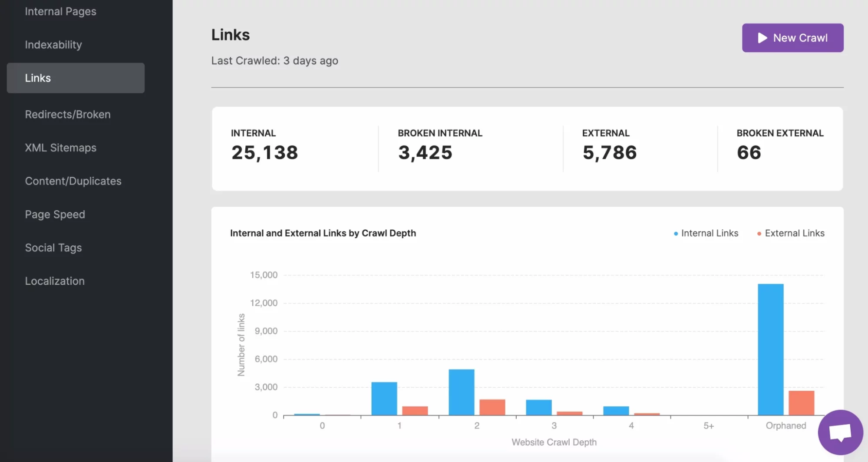Click the External links count 5,786
The height and width of the screenshot is (462, 868).
point(609,153)
